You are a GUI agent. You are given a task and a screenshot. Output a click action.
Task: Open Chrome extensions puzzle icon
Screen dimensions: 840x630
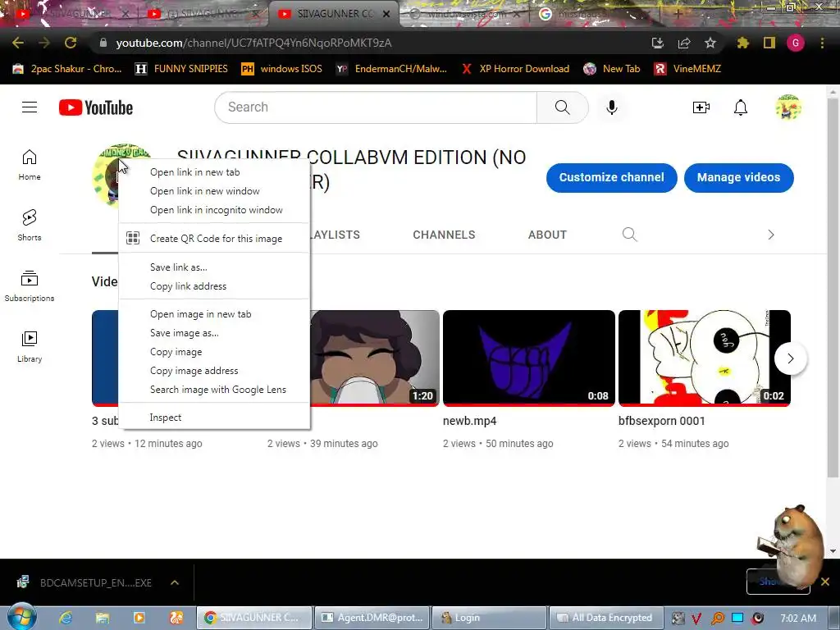[x=742, y=43]
